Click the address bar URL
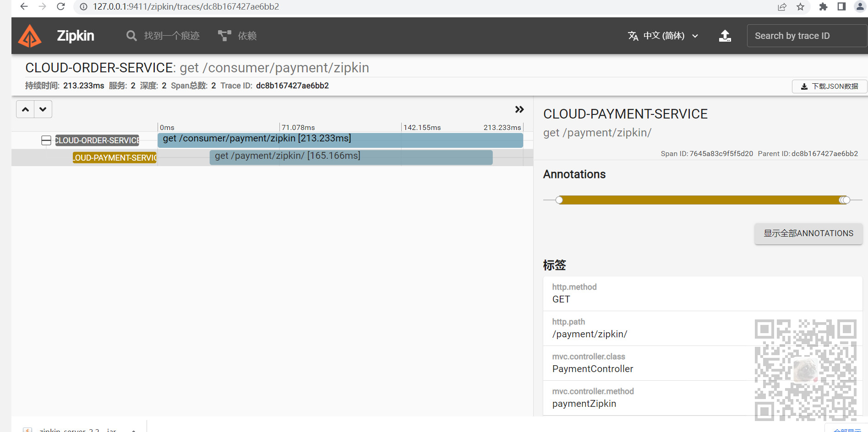 point(186,7)
